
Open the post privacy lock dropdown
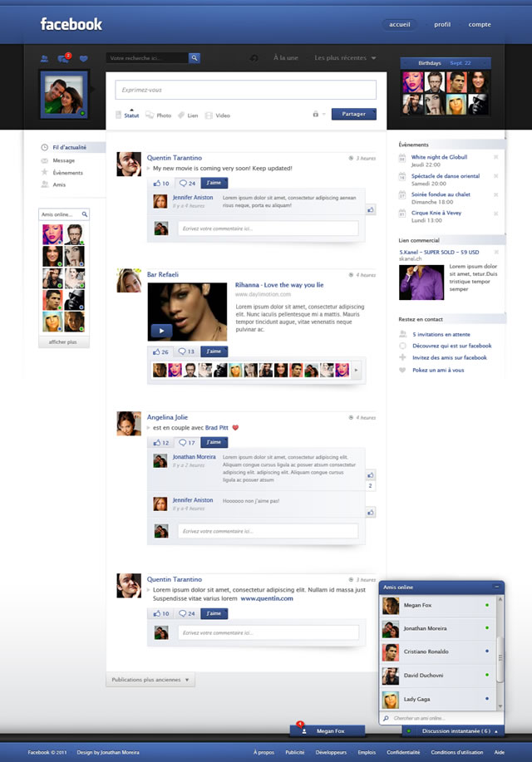pos(318,114)
